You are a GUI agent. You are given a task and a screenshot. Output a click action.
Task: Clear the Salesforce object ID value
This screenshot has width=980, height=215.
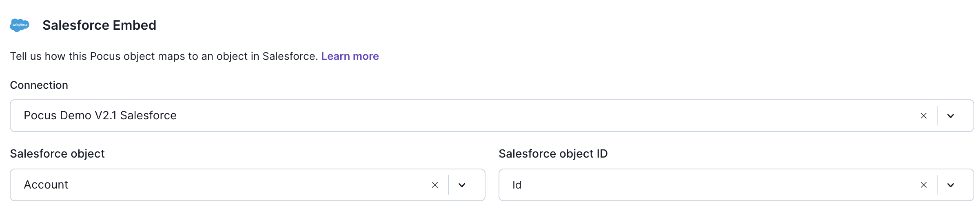point(924,185)
